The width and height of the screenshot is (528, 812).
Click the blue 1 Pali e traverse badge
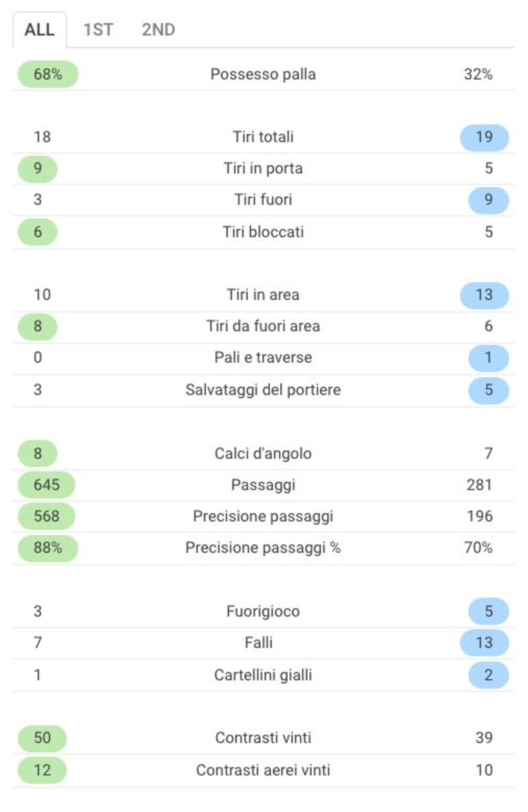tap(489, 358)
